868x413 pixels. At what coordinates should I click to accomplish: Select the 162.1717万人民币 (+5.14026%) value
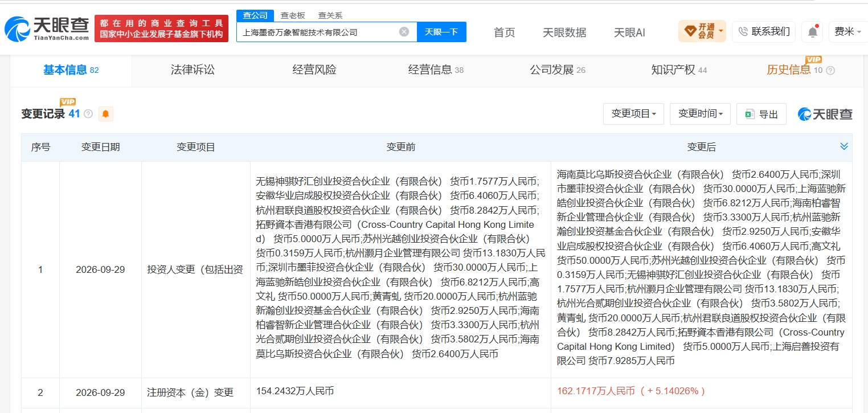[x=631, y=391]
